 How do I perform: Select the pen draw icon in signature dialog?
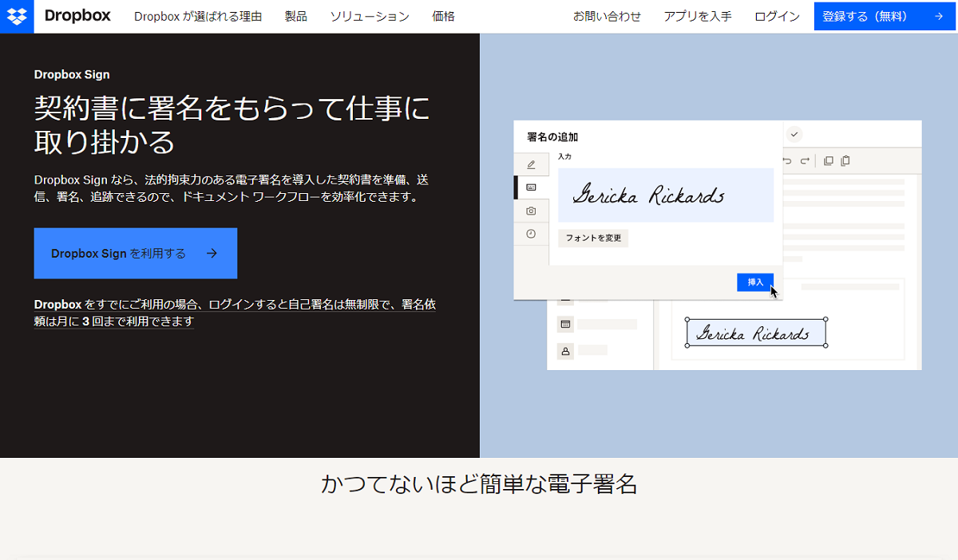coord(531,165)
